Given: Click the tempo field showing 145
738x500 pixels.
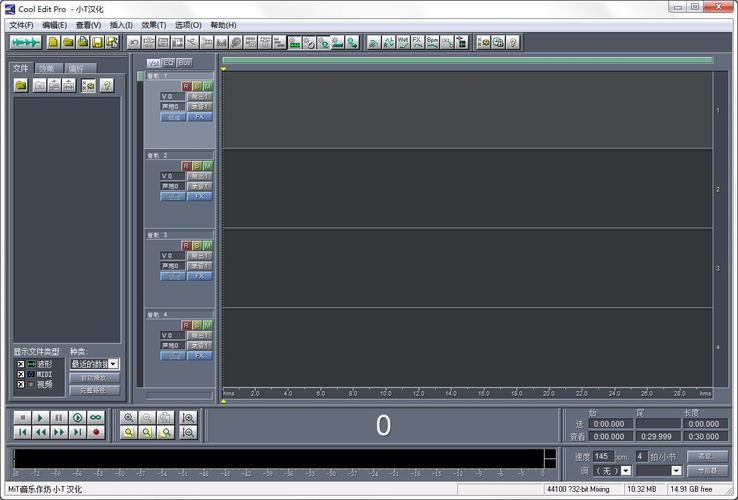Looking at the screenshot, I should pos(602,456).
